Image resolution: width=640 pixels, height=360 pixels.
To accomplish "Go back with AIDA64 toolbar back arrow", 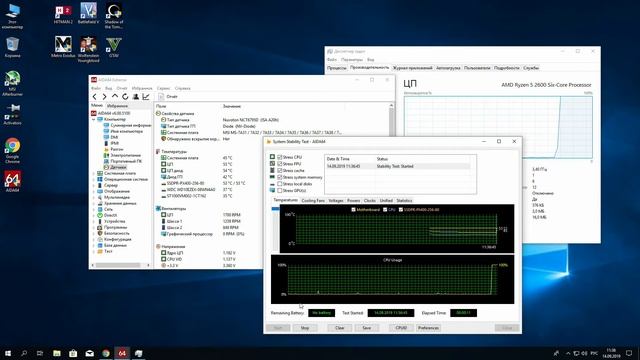I will tap(95, 97).
